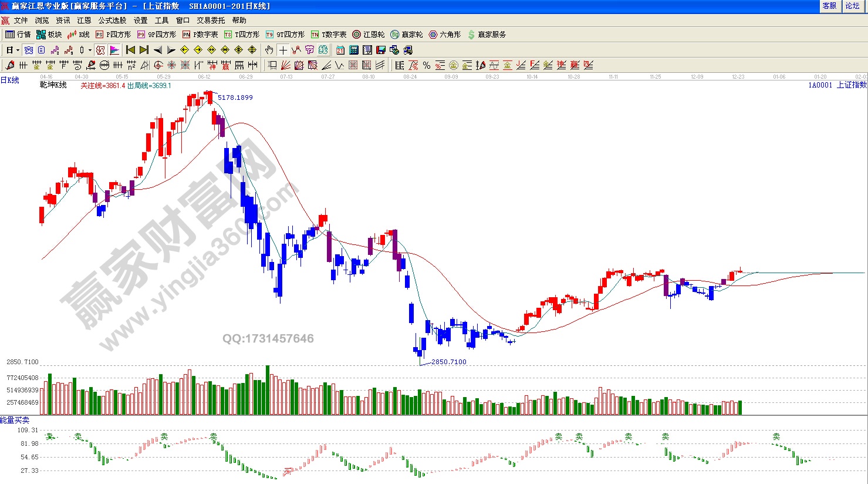Screen dimensions: 868x484
Task: Open the 公式选股 menu
Action: pyautogui.click(x=112, y=21)
